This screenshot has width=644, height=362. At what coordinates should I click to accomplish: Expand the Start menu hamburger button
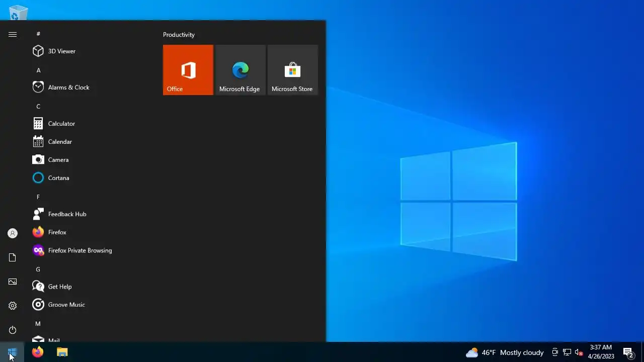(13, 34)
